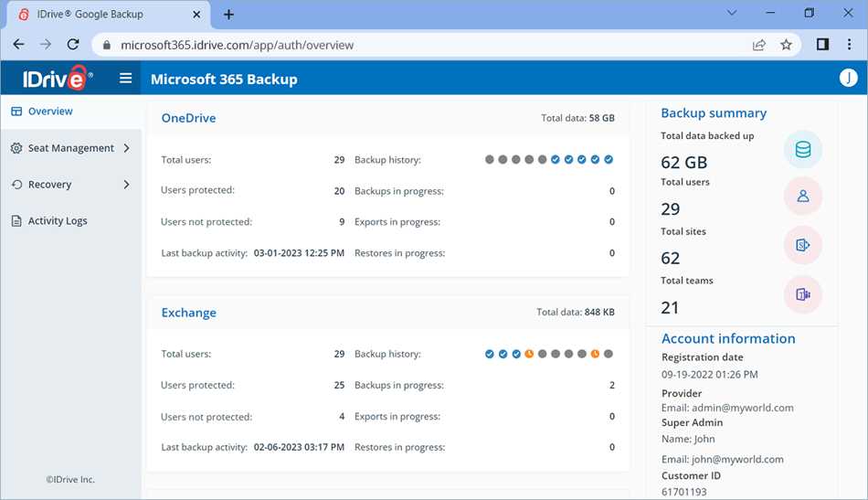Screen dimensions: 868x500
Task: Click the IDrive logo
Action: [x=57, y=78]
